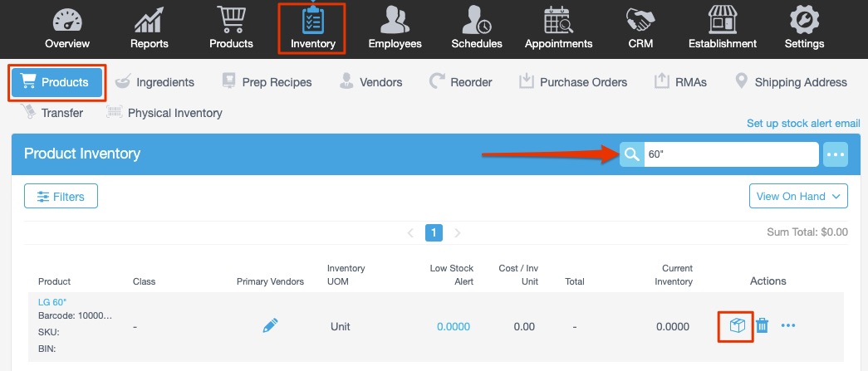Viewport: 868px width, 371px height.
Task: Open the Vendors tab
Action: coord(370,82)
